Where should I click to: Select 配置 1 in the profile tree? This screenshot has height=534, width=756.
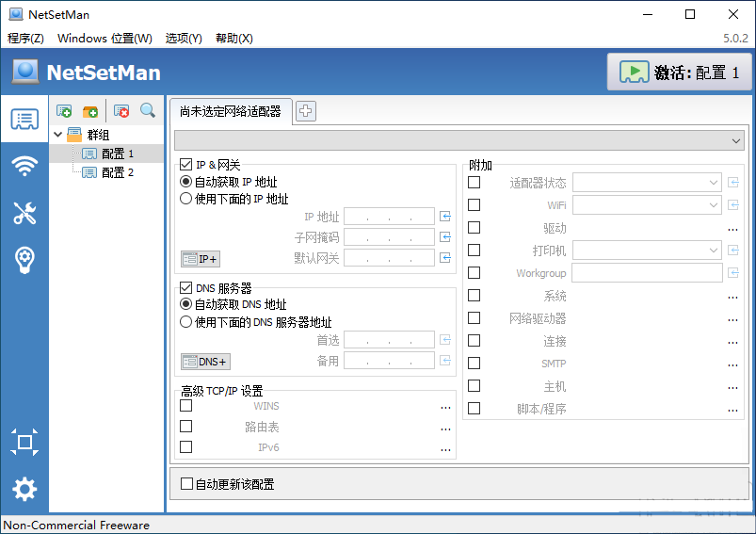pos(118,154)
